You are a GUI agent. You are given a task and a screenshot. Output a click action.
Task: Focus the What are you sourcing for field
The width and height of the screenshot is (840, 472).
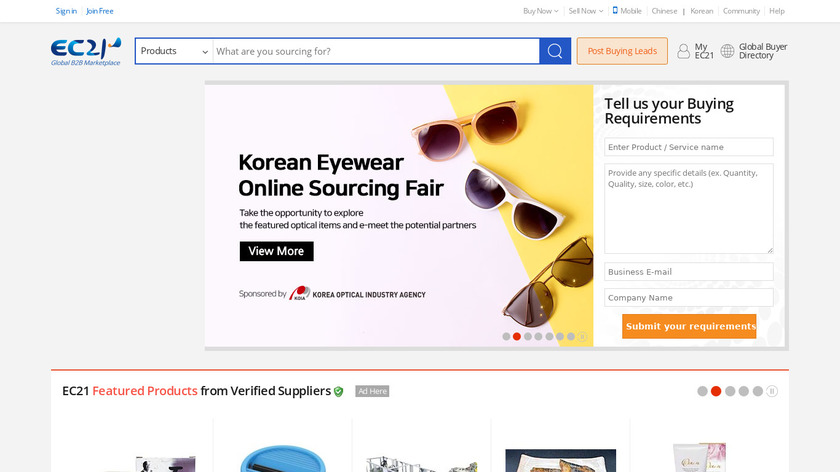[376, 51]
